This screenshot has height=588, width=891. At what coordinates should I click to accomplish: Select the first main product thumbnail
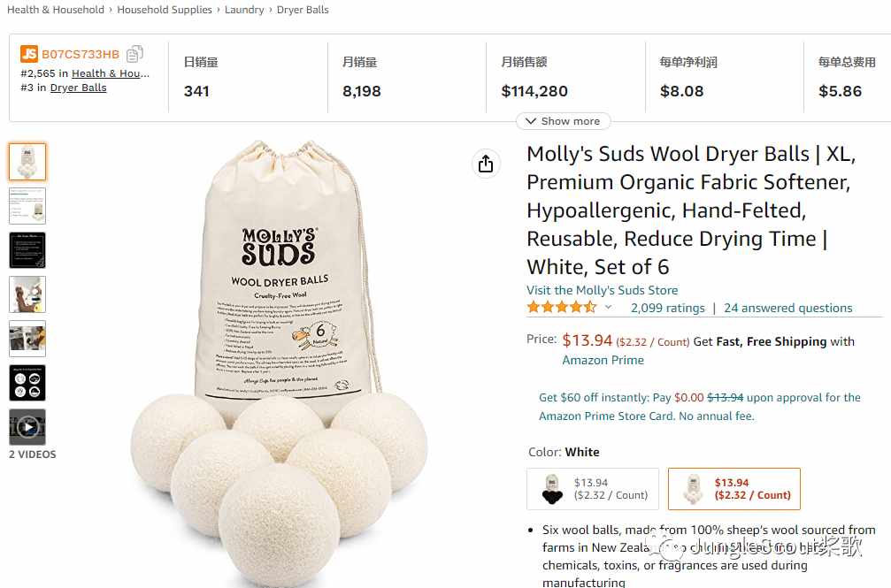coord(27,162)
